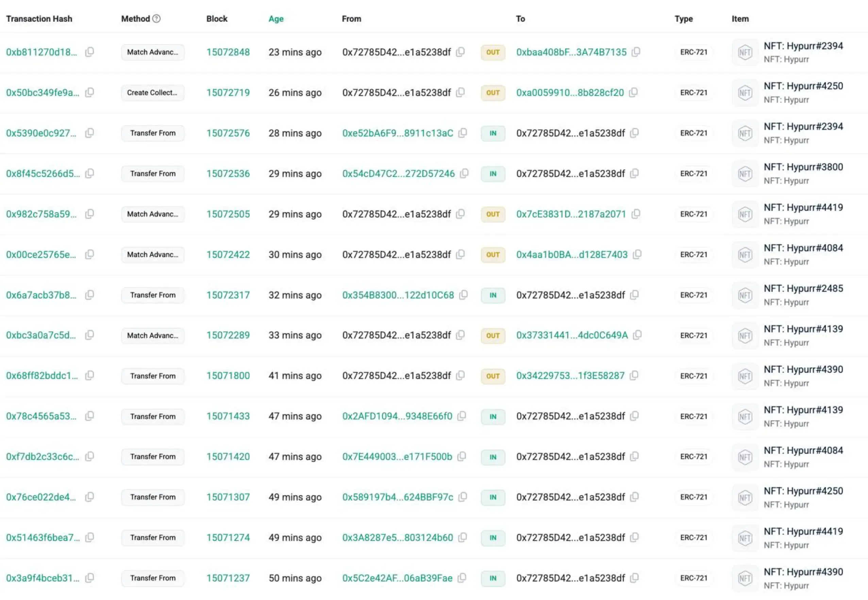This screenshot has width=868, height=600.
Task: Open address 0x7cE3831D...2187a2071
Action: [571, 214]
